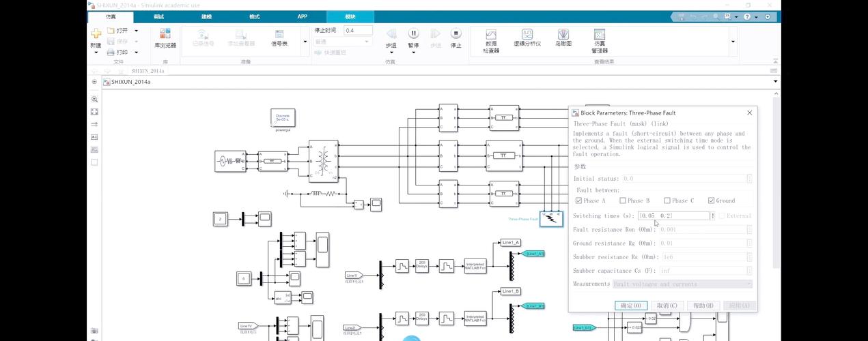The height and width of the screenshot is (341, 868).
Task: Click the Switching times input field
Action: 673,216
